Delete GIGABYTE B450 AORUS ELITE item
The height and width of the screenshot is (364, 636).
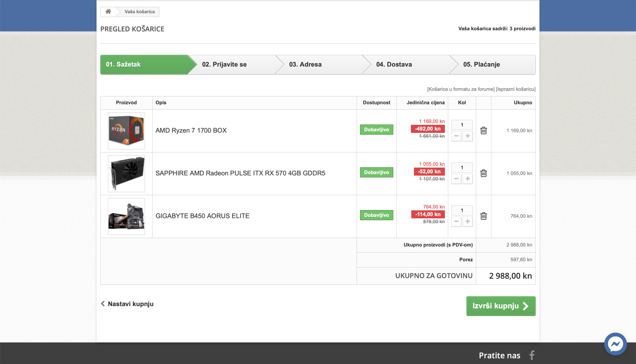click(483, 216)
